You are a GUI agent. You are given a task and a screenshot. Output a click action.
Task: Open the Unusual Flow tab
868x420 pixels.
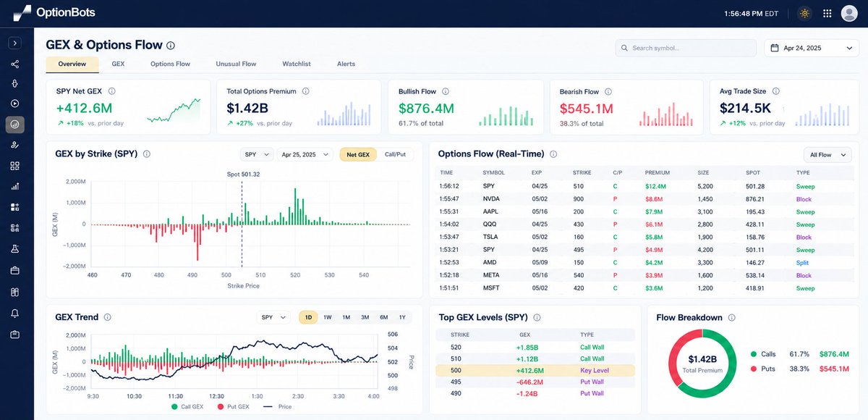(236, 64)
